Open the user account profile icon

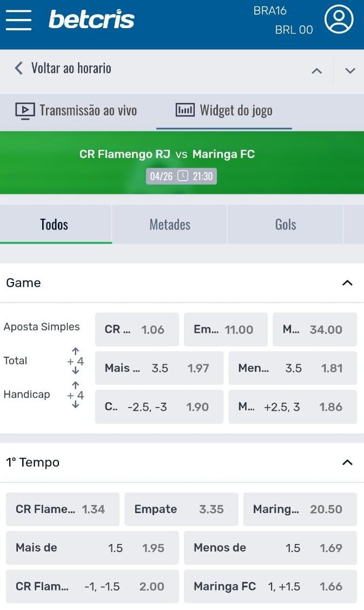point(339,19)
